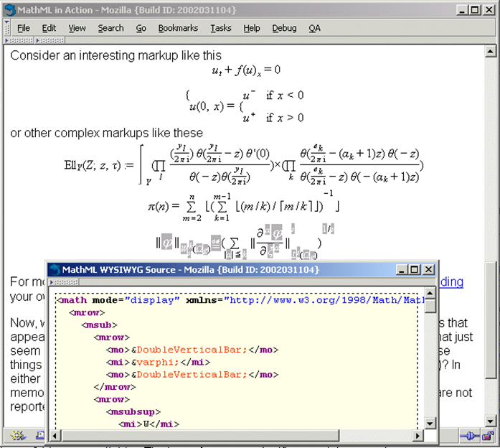Close the MathML in Action window
The width and height of the screenshot is (500, 448).
(x=489, y=10)
